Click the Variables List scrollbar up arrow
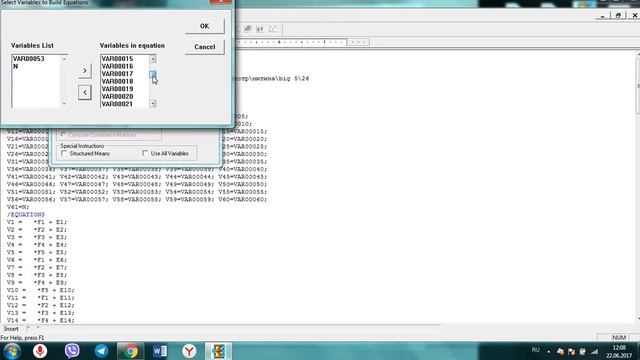The image size is (640, 360). [64, 59]
